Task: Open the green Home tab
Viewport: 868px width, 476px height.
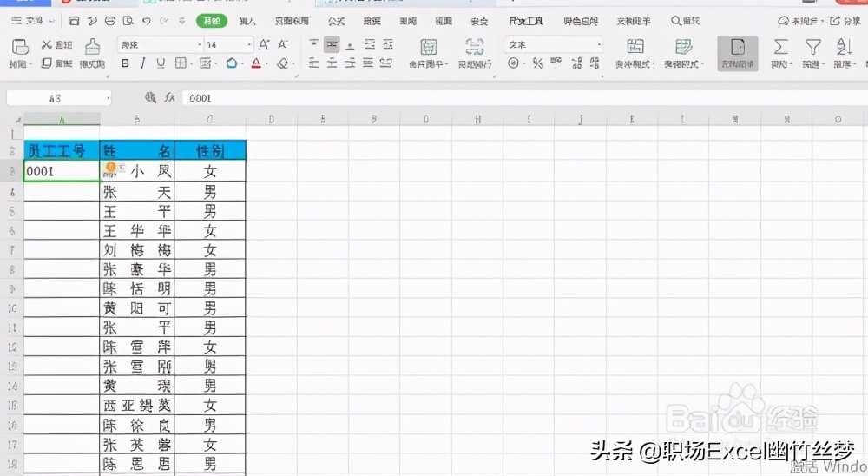Action: point(212,21)
